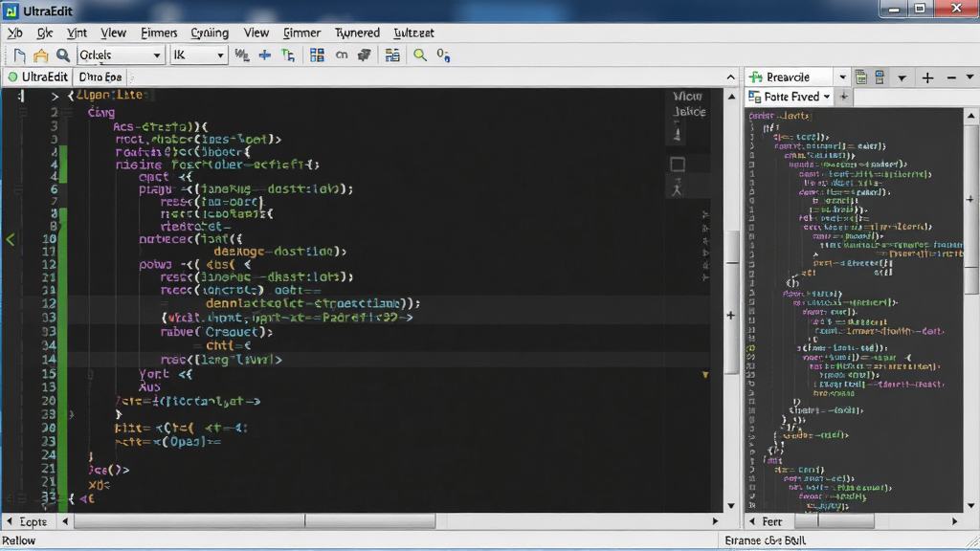Click the code text 'Crsauet' in the editor
This screenshot has width=980, height=551.
(x=232, y=332)
